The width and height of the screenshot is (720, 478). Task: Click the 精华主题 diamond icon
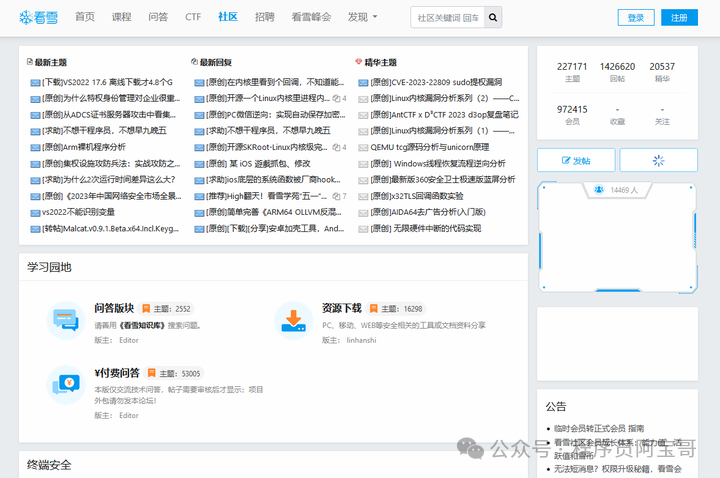click(x=359, y=62)
